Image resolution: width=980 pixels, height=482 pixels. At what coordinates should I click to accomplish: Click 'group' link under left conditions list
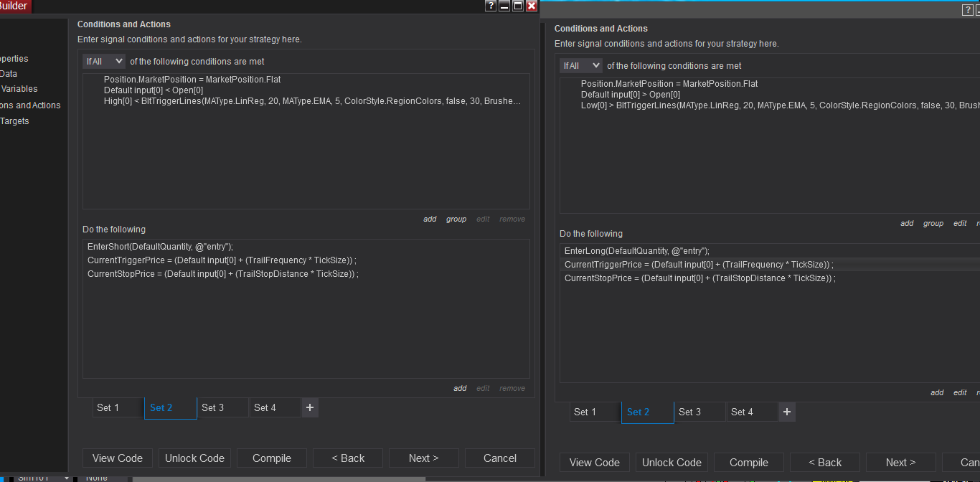point(456,219)
